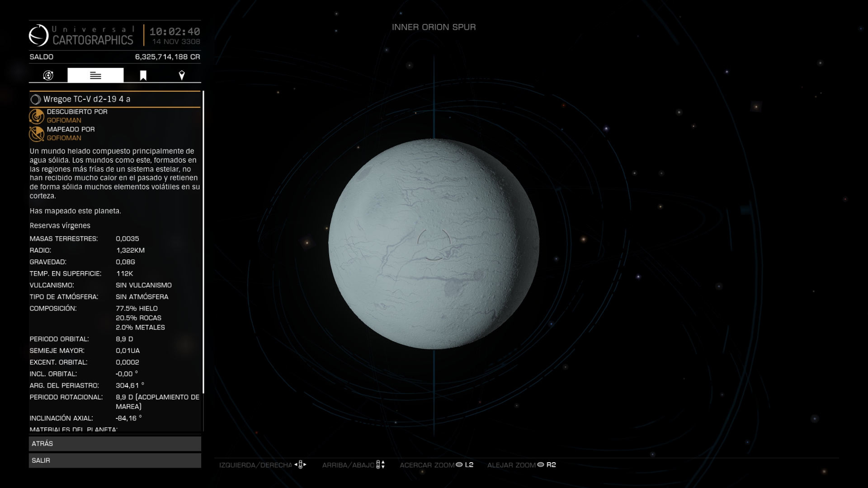Image resolution: width=868 pixels, height=488 pixels.
Task: Click the SEMIEJE MAYOR value 0,01UA
Action: 127,351
